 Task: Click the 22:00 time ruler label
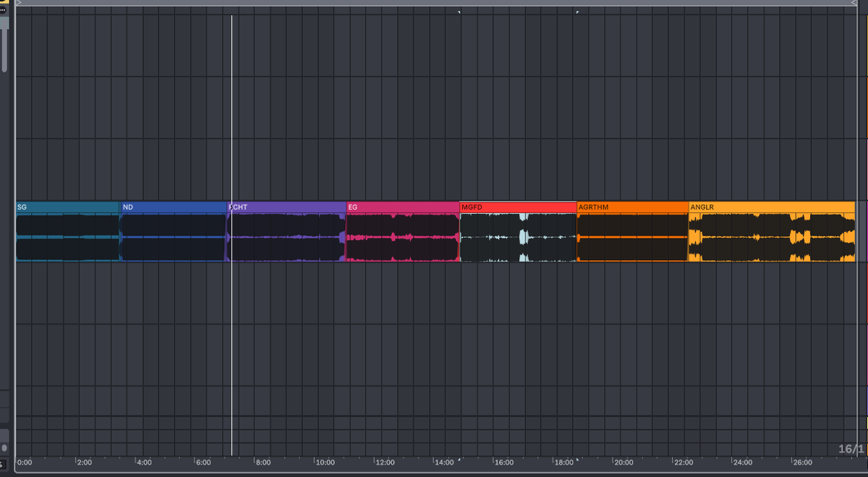(683, 463)
